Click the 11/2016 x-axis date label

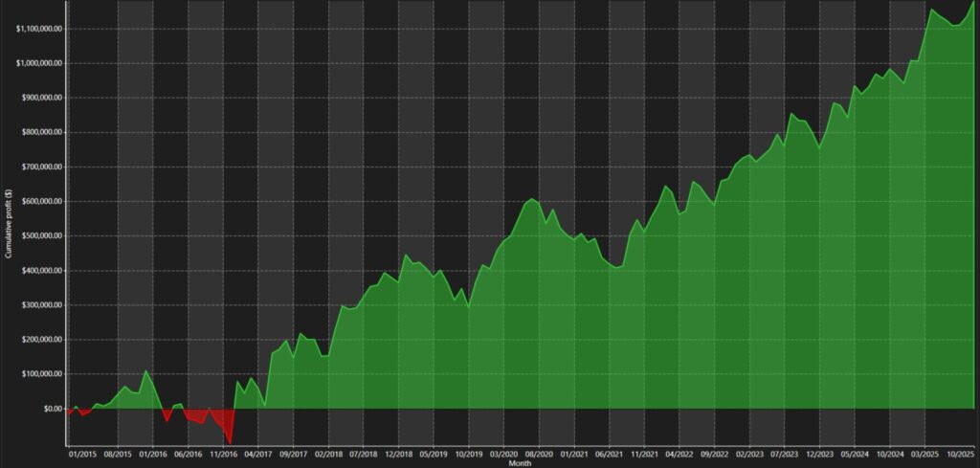(223, 454)
